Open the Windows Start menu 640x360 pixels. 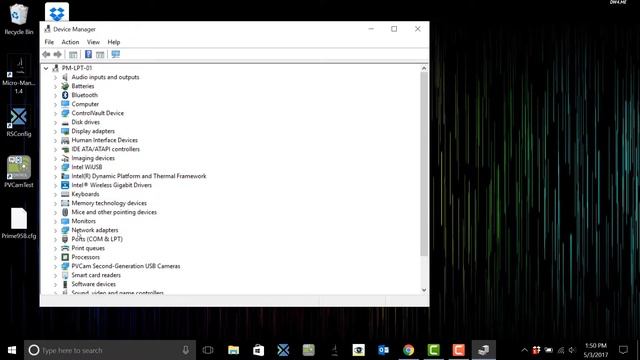click(12, 350)
